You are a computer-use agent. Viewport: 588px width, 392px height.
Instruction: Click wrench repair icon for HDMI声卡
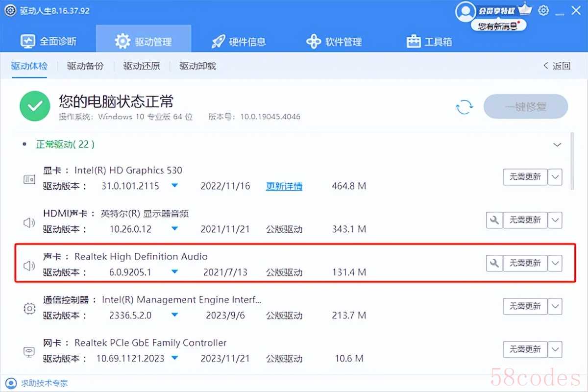coord(494,220)
